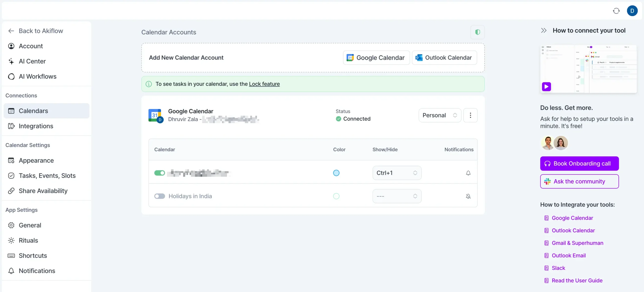The image size is (644, 292).
Task: Disable the first calendar toggle
Action: (x=159, y=173)
